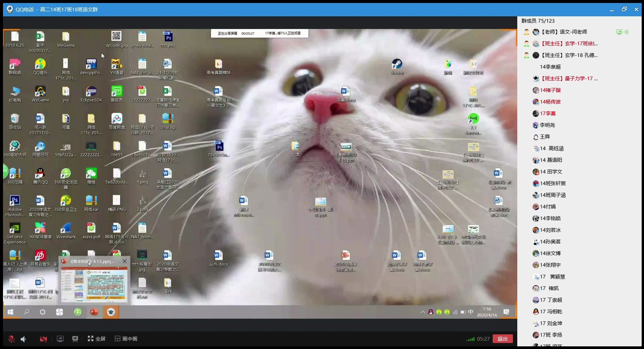
Task: Open the 360驱动大师 desktop icon
Action: 15,149
